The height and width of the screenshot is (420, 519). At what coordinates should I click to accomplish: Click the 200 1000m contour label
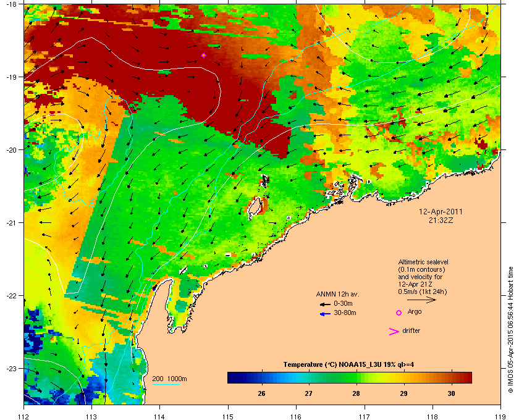pos(169,379)
